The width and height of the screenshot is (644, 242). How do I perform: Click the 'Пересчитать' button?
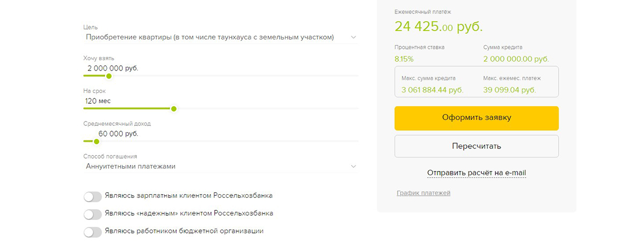477,146
